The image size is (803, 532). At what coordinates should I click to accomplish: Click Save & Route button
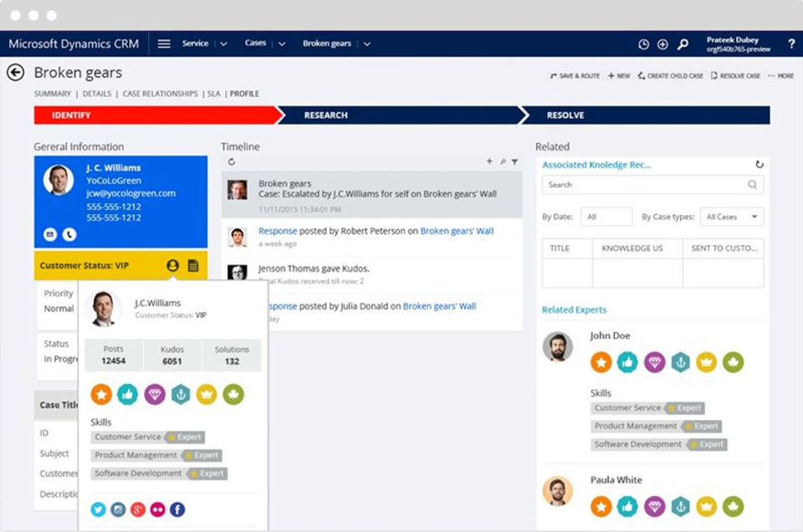575,76
